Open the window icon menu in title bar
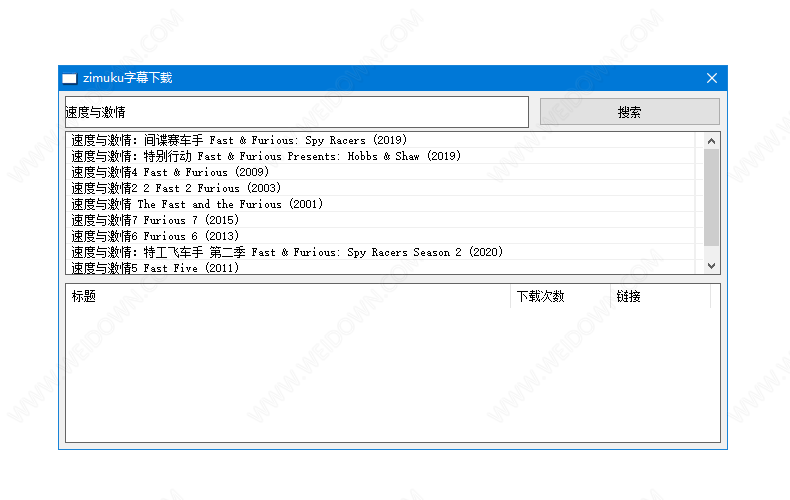The height and width of the screenshot is (500, 790). [70, 79]
